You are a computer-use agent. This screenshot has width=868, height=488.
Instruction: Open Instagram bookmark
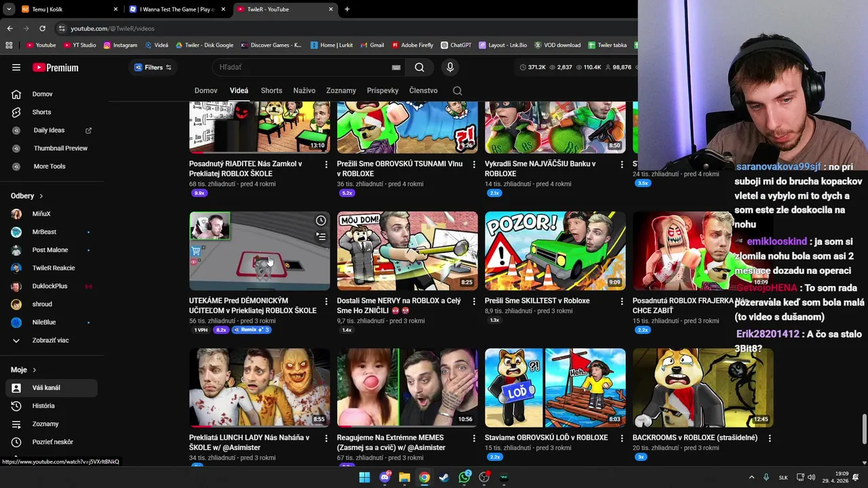[120, 45]
